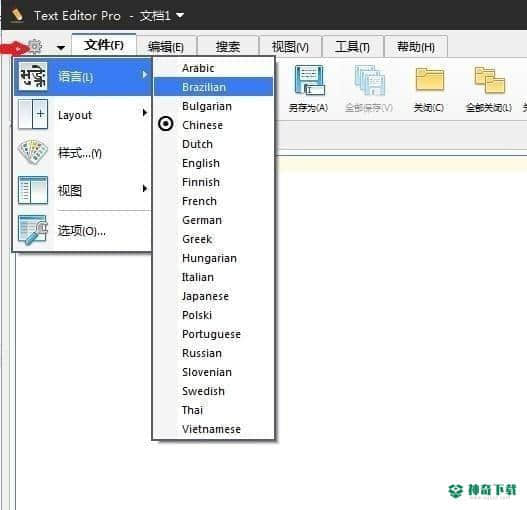Choose Hungarian from language list
This screenshot has height=510, width=527.
(x=213, y=258)
